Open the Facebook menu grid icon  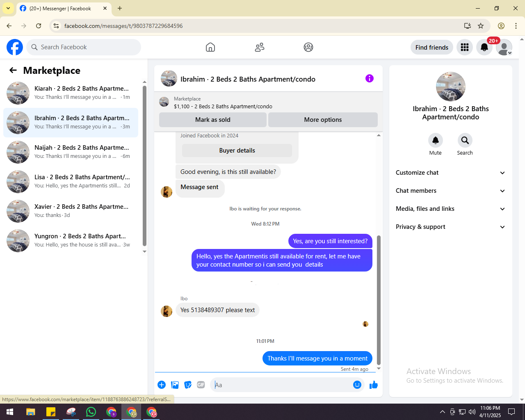click(465, 47)
